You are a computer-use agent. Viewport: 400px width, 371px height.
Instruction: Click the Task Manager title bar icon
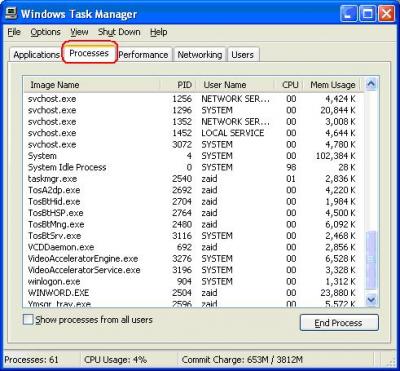point(11,14)
